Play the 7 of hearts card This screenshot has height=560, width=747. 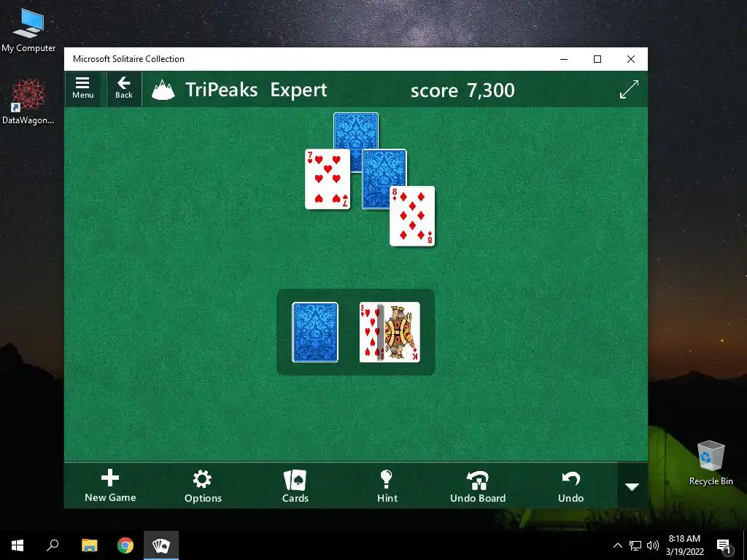pyautogui.click(x=328, y=179)
